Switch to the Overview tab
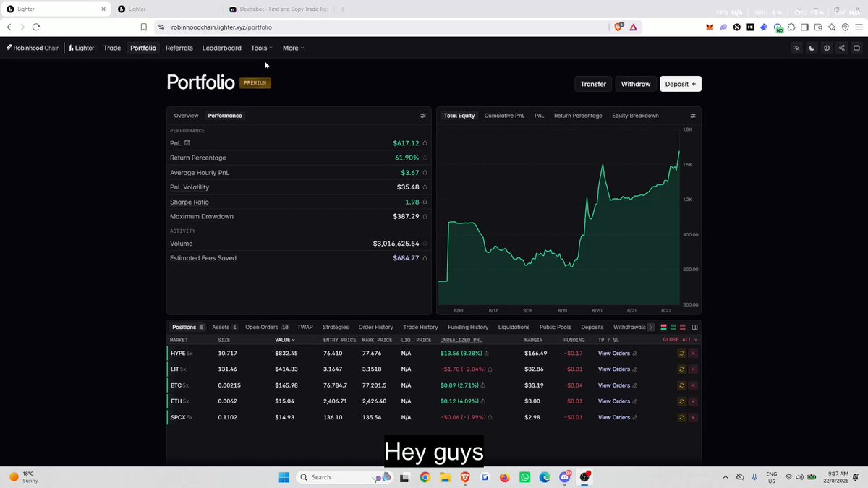Screen dimensions: 868x488 [x=186, y=116]
